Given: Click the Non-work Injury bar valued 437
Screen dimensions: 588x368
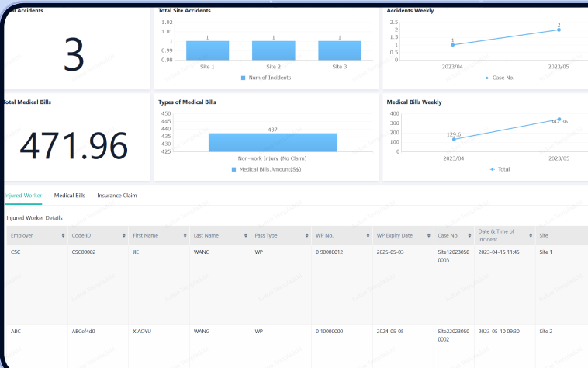Looking at the screenshot, I should point(272,143).
